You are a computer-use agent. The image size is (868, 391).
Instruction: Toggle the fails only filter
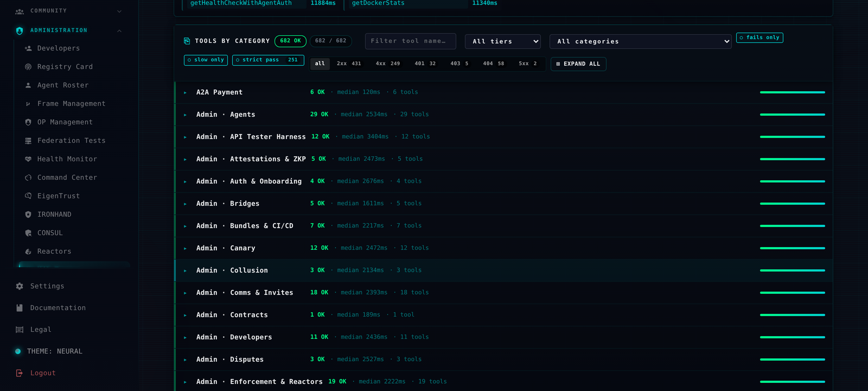coord(759,37)
